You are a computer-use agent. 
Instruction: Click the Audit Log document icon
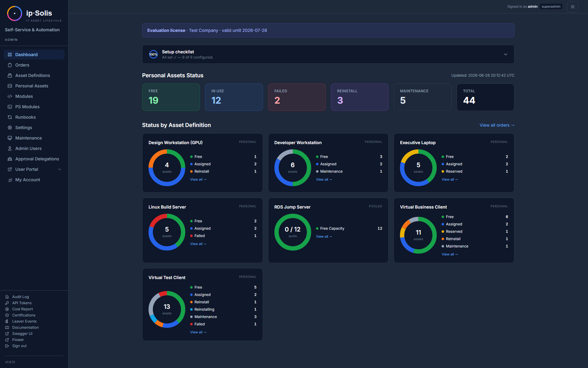pos(7,297)
